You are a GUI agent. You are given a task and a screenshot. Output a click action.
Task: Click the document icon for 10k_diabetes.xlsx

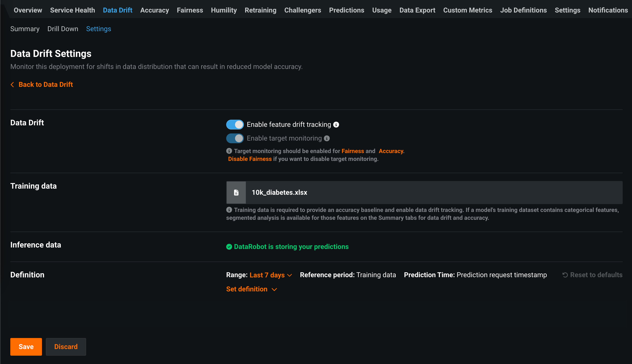pos(236,193)
